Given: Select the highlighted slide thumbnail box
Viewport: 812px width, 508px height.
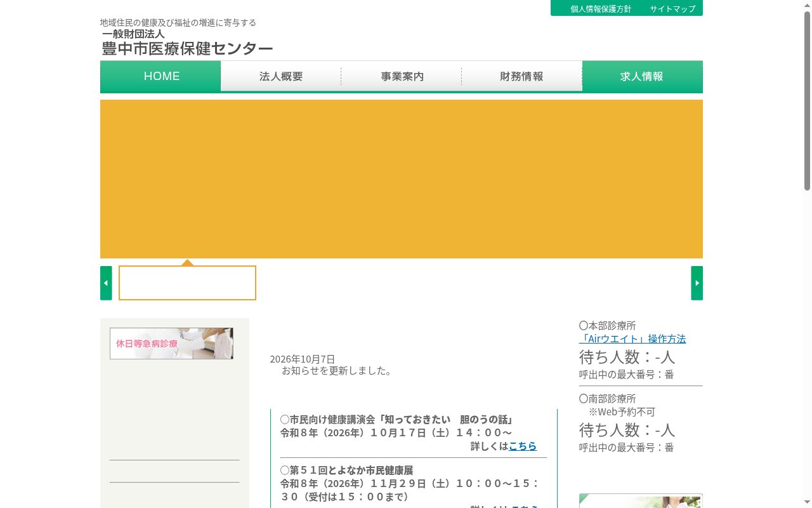Looking at the screenshot, I should (187, 283).
